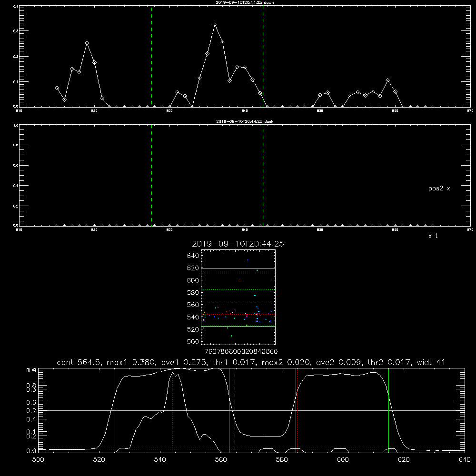Select the 'thr2 0.017' value
The width and height of the screenshot is (476, 476).
tap(389, 362)
